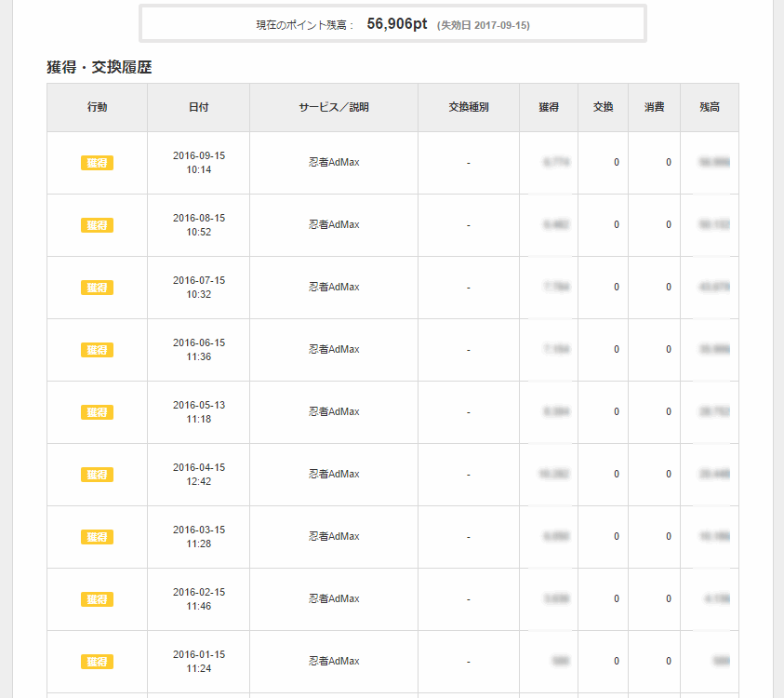The image size is (784, 698).
Task: Select the 獲得 badge in the 2016-07-15 row
Action: (97, 288)
